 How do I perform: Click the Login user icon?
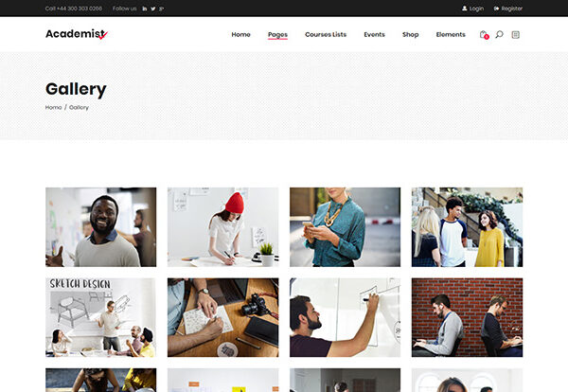[465, 9]
